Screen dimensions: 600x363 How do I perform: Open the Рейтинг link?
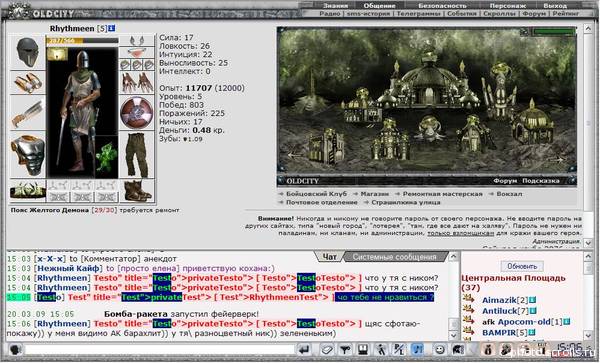pos(566,13)
